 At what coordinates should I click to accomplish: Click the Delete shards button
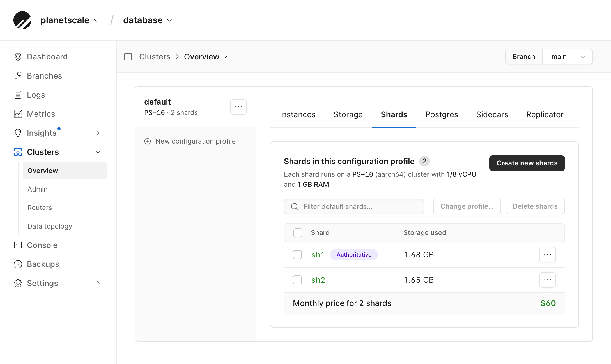[535, 206]
